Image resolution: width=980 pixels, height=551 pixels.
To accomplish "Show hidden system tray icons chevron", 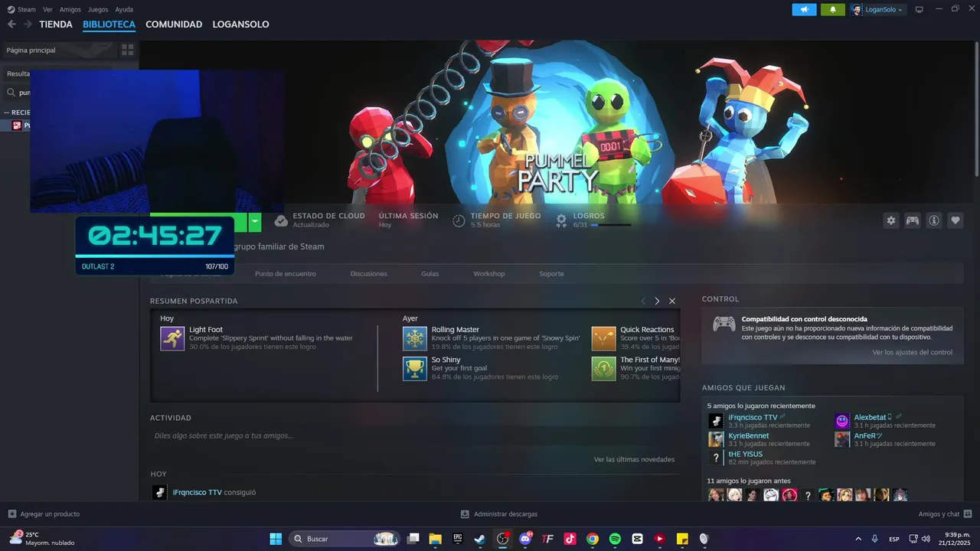I will pyautogui.click(x=857, y=539).
